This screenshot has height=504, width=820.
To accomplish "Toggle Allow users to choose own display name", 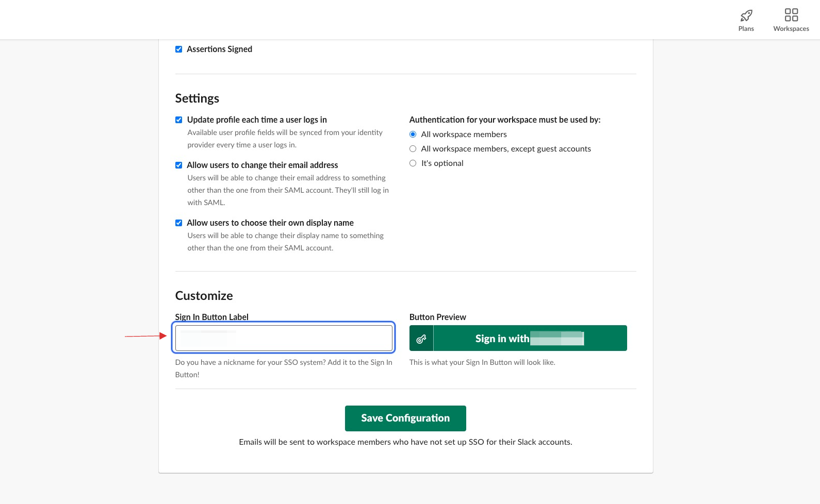I will point(178,223).
